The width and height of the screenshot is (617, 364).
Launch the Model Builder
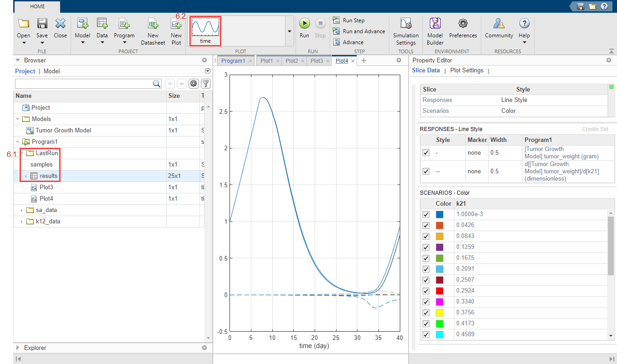pos(435,24)
